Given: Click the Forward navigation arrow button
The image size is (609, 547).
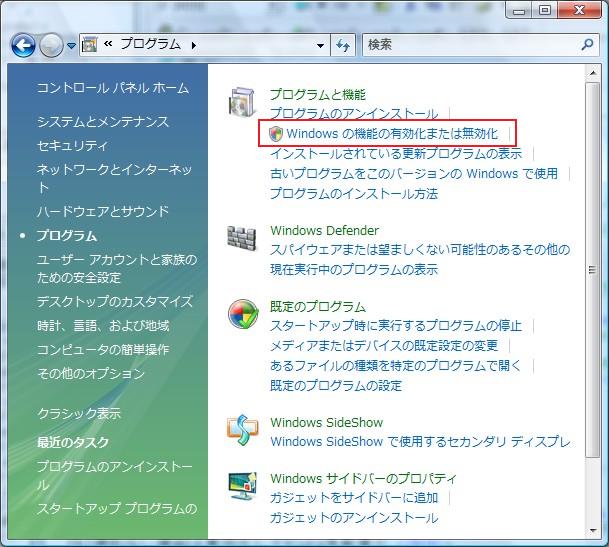Looking at the screenshot, I should [51, 45].
